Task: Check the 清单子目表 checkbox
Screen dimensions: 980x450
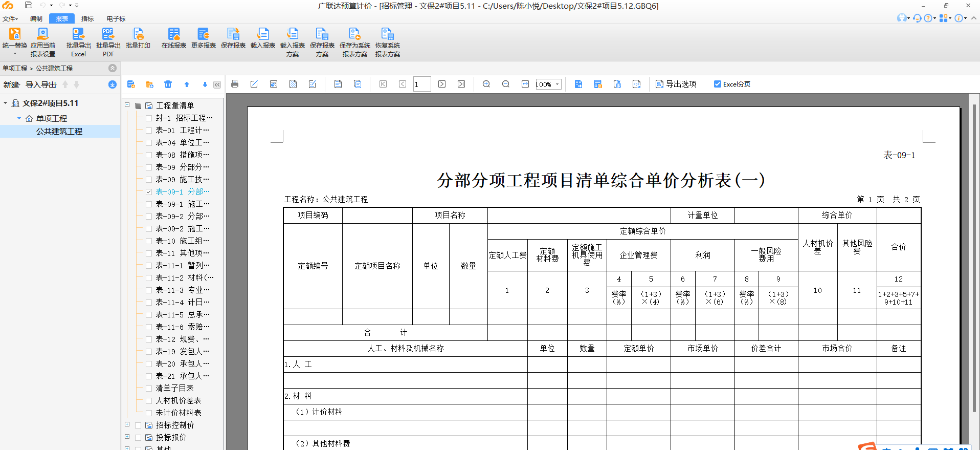Action: coord(149,388)
